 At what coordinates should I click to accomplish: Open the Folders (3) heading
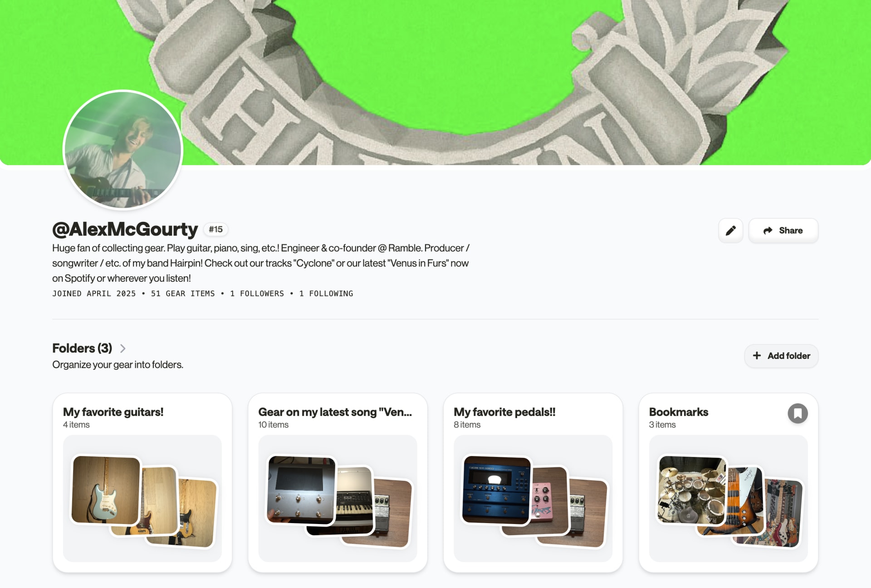point(82,348)
